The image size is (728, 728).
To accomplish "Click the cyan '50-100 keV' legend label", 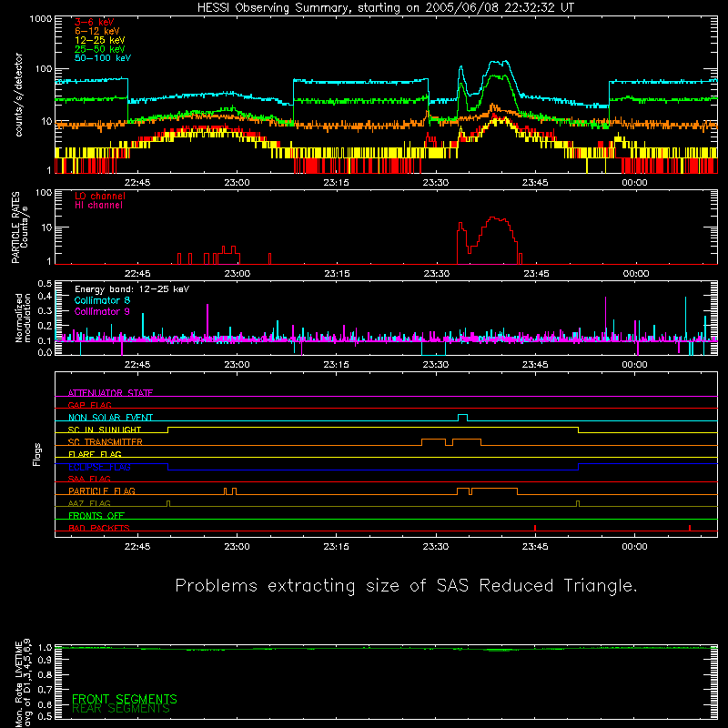I will point(103,58).
